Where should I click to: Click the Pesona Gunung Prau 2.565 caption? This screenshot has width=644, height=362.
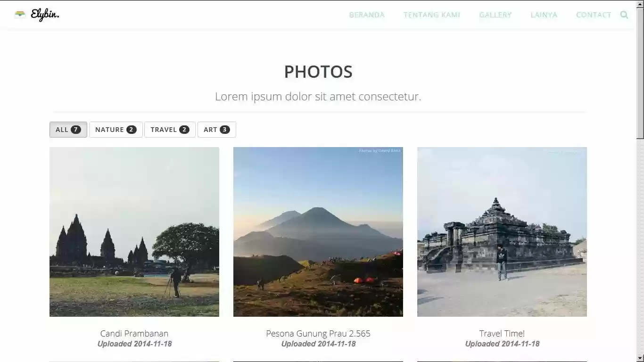[318, 333]
